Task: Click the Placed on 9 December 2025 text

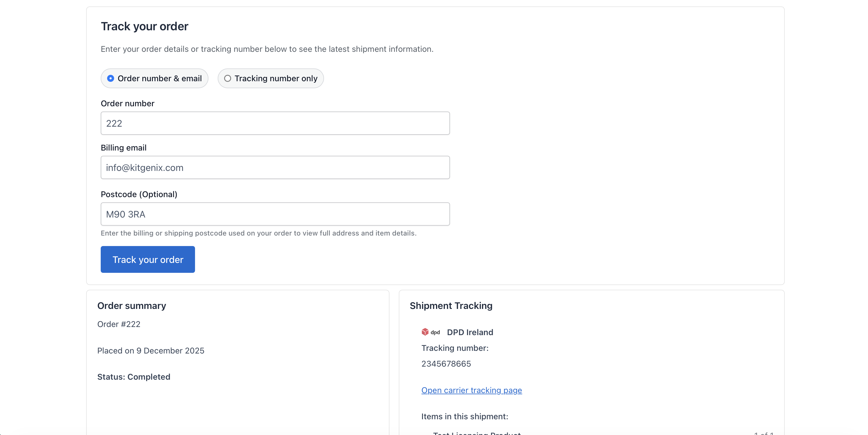Action: click(150, 351)
